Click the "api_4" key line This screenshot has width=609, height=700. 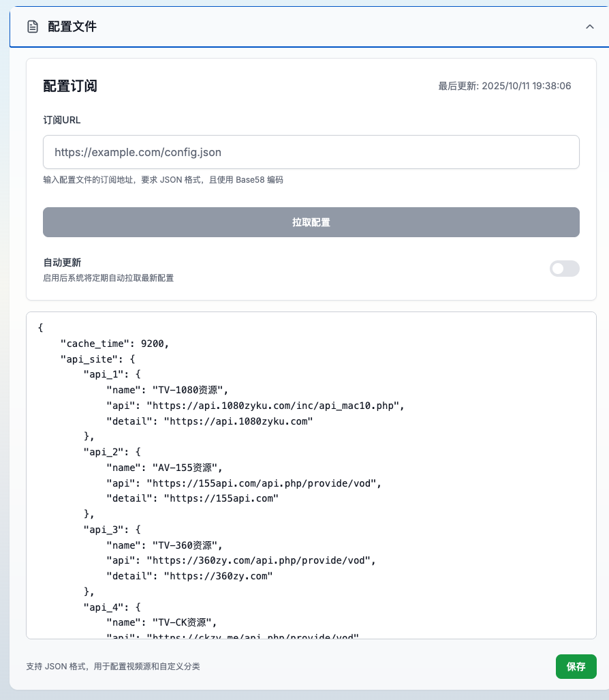[112, 607]
